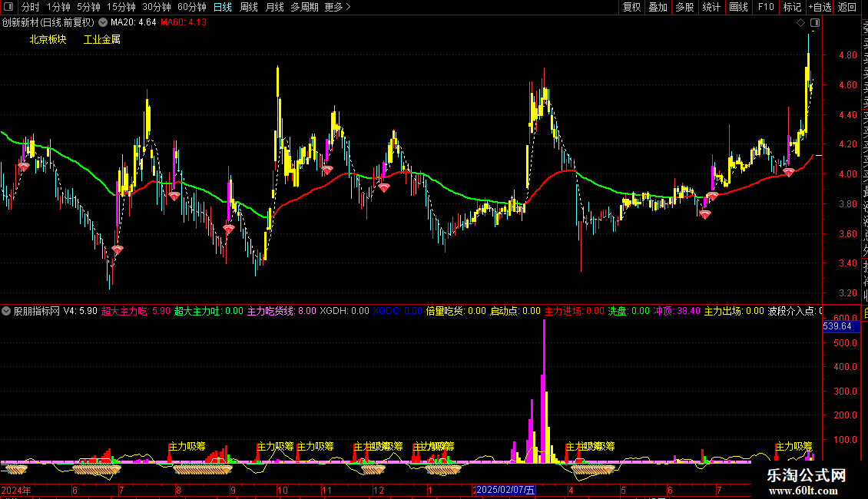The height and width of the screenshot is (499, 868).
Task: Select the 日线 daily chart tab
Action: (223, 7)
